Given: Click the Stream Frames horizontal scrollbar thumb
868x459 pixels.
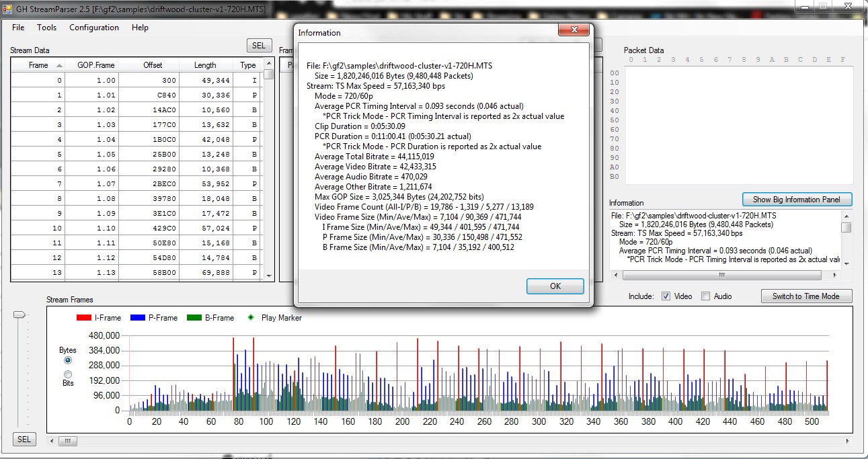Looking at the screenshot, I should click(67, 441).
